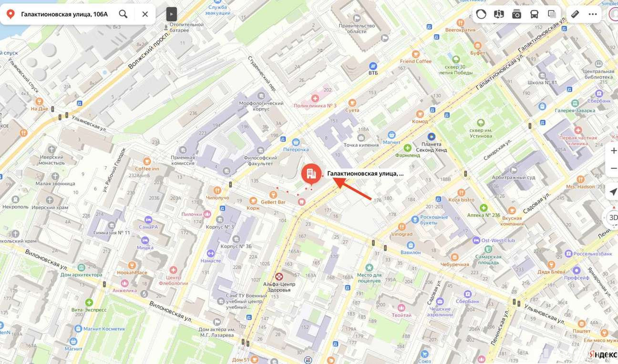This screenshot has height=364, width=618.
Task: Click the my location arrow icon
Action: point(613,192)
